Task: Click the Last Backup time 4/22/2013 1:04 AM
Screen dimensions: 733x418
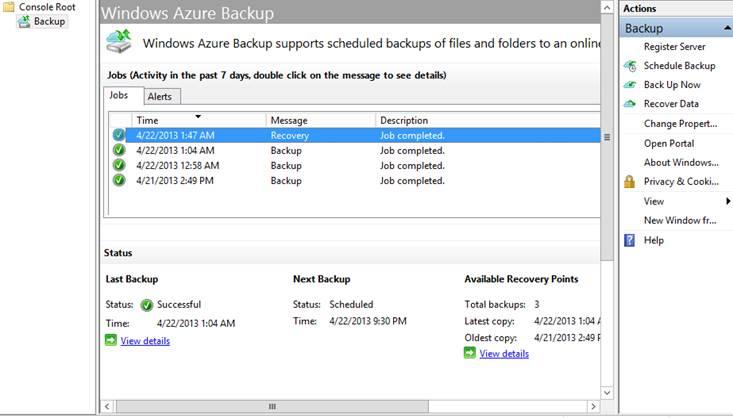Action: pos(196,323)
